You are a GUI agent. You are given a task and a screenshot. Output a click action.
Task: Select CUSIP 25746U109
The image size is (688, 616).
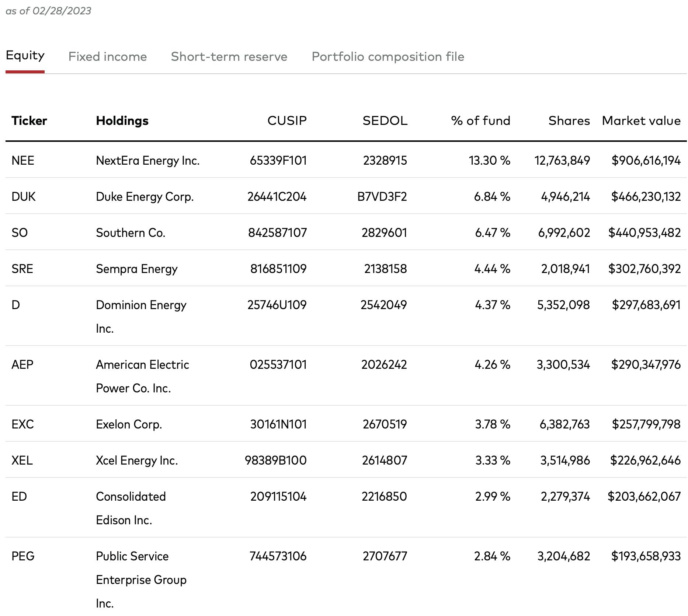[277, 305]
